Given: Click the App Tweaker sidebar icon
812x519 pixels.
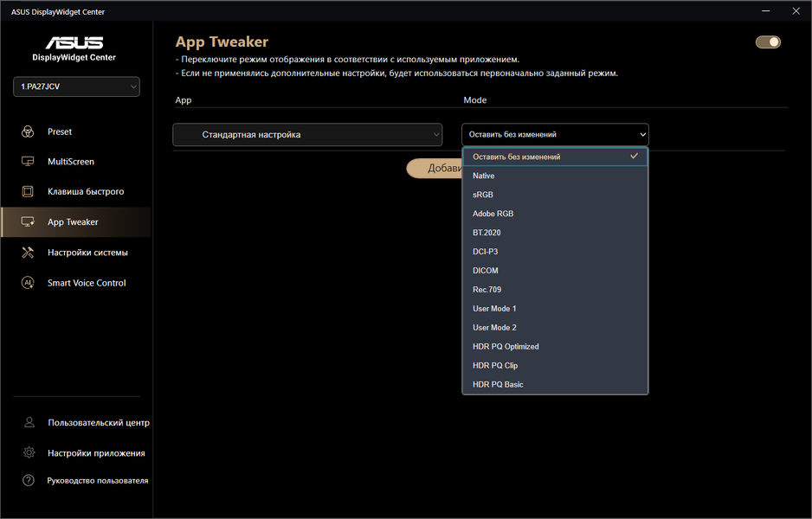Looking at the screenshot, I should pyautogui.click(x=28, y=222).
